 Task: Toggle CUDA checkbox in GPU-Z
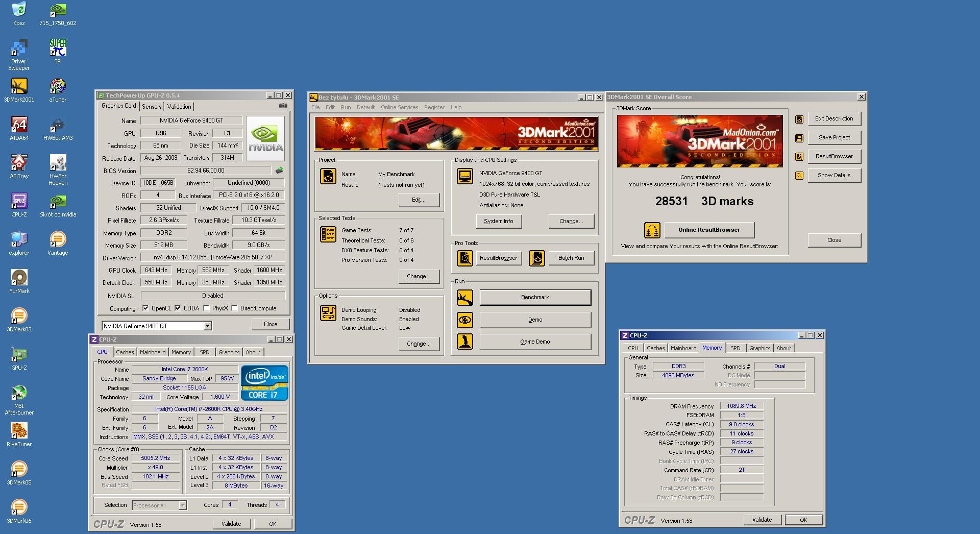(x=178, y=308)
